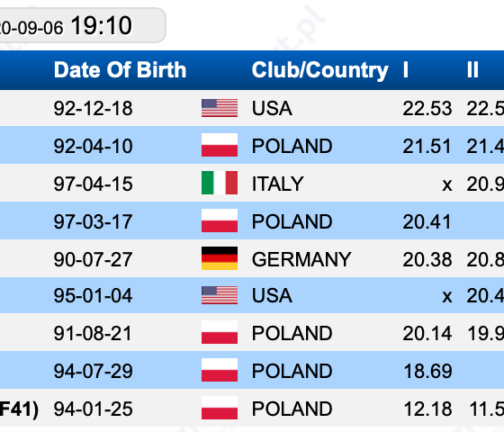Screen dimensions: 504x432
Task: Click the Italy flag icon
Action: pyautogui.click(x=220, y=183)
